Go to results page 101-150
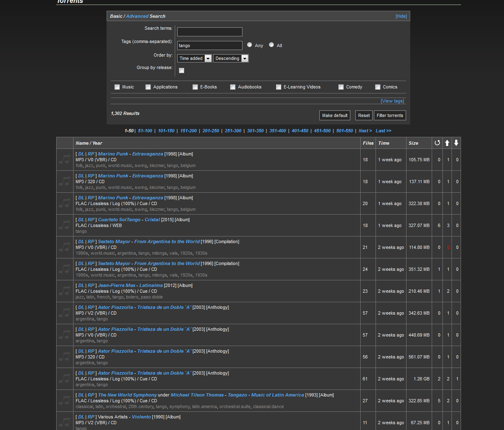The image size is (504, 430). pos(166,131)
